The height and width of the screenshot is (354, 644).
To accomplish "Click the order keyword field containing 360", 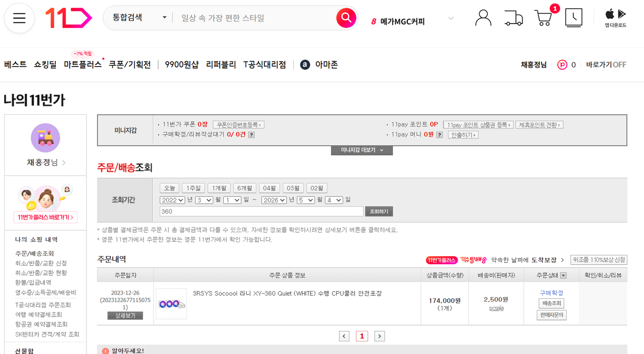I will 262,211.
